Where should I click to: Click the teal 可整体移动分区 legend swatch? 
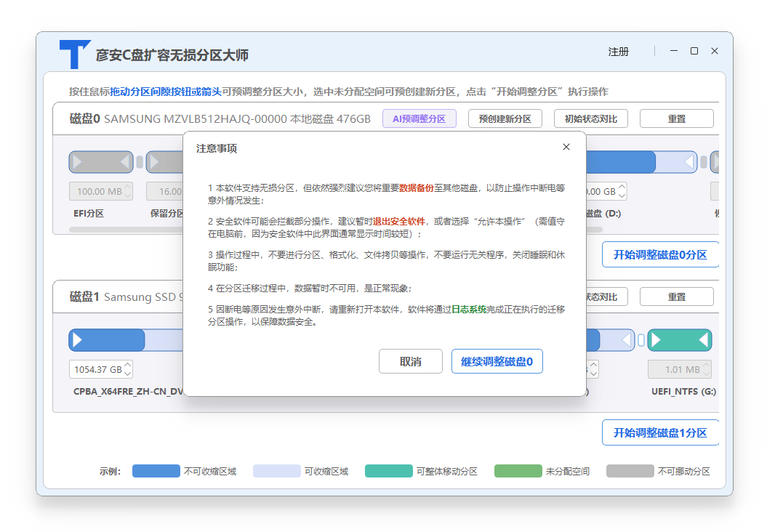[x=389, y=471]
